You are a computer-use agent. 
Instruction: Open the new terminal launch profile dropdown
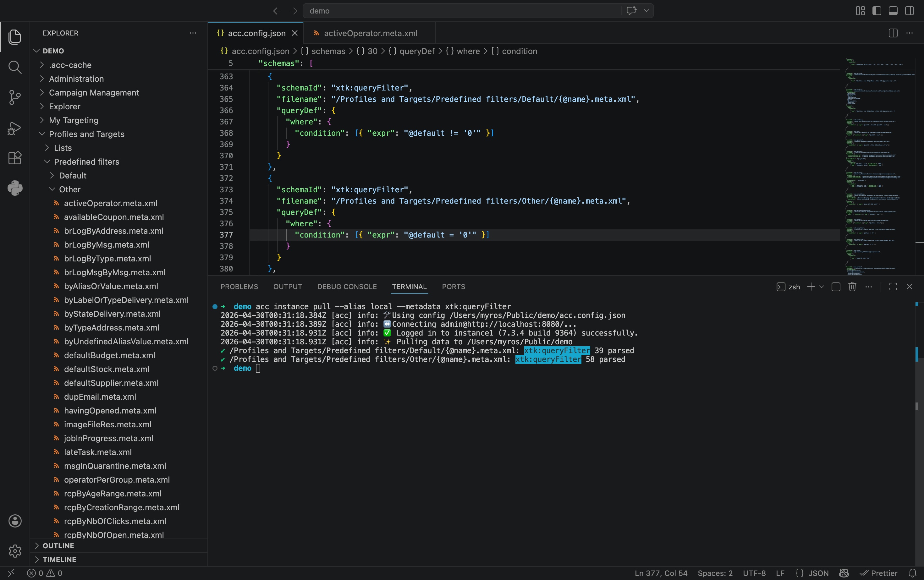click(822, 287)
